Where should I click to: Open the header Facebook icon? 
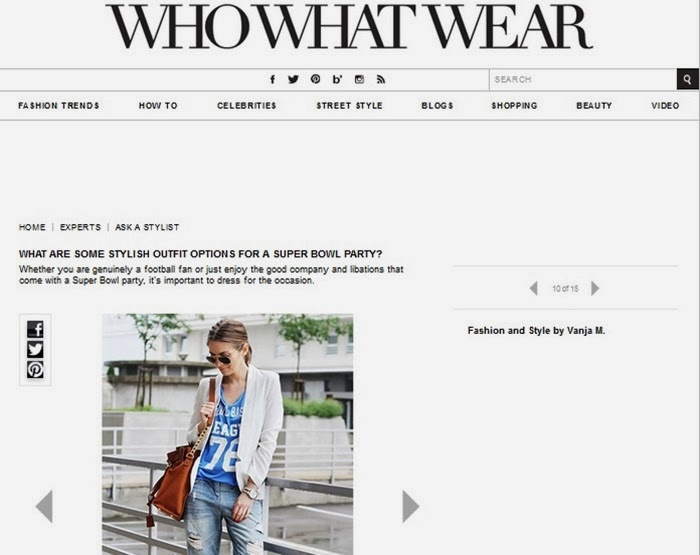[x=272, y=79]
